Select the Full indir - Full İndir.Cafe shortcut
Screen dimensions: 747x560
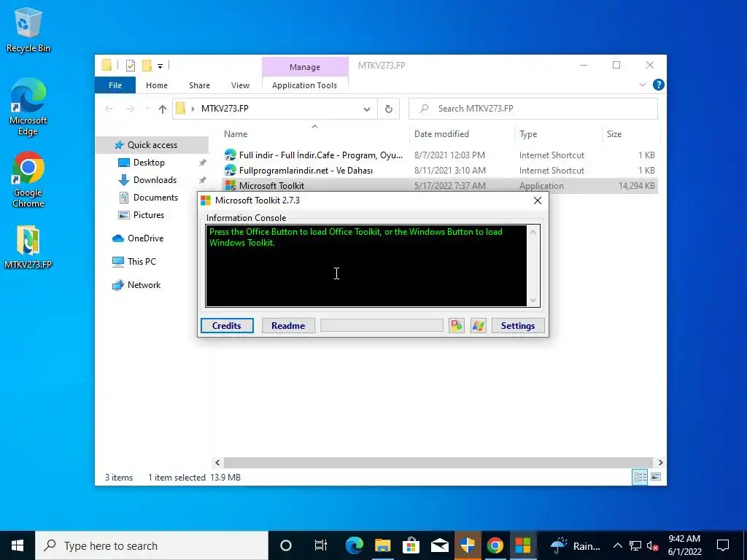tap(440, 155)
